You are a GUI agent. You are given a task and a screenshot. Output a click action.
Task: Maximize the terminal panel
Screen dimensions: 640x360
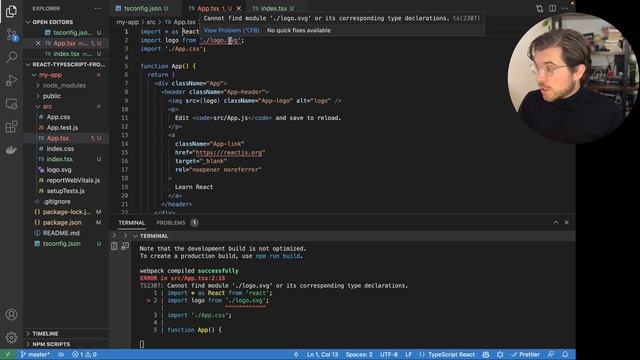(x=556, y=222)
